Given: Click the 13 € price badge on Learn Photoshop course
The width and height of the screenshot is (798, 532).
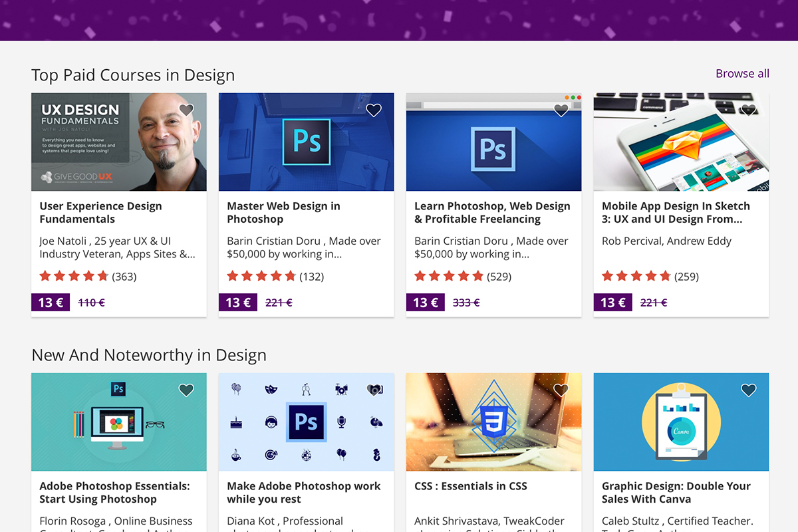Looking at the screenshot, I should pos(425,302).
